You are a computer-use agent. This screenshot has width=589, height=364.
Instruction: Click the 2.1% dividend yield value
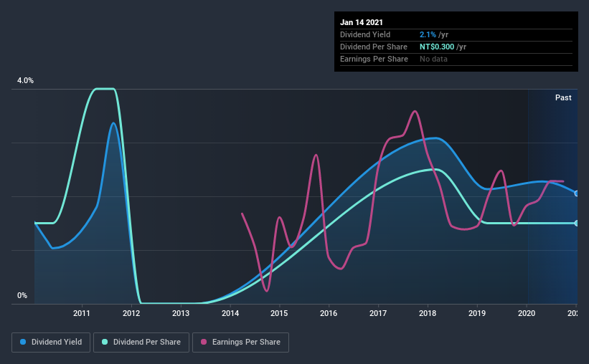[x=428, y=34]
